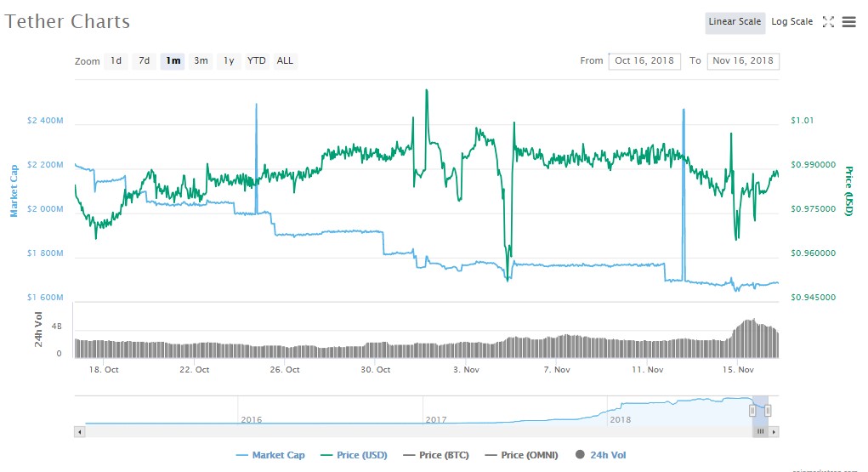Click navigator scrollbar left arrow
This screenshot has width=868, height=472.
[x=80, y=431]
